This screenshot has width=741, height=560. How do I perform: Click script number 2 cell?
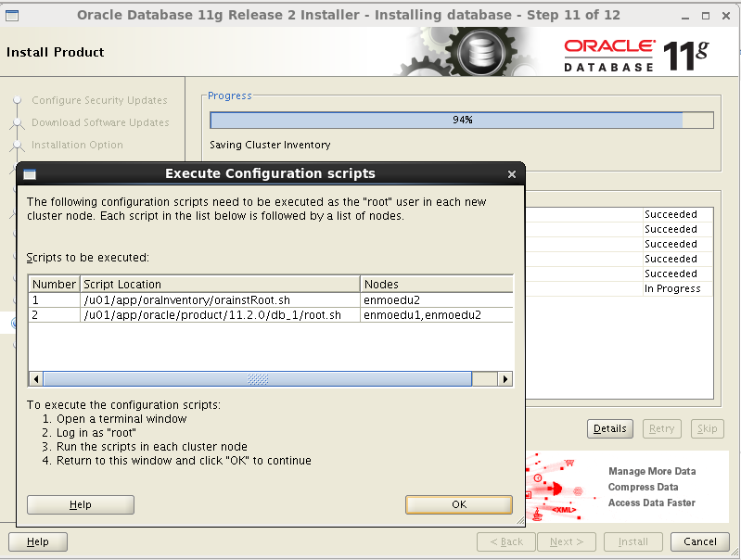pos(54,314)
